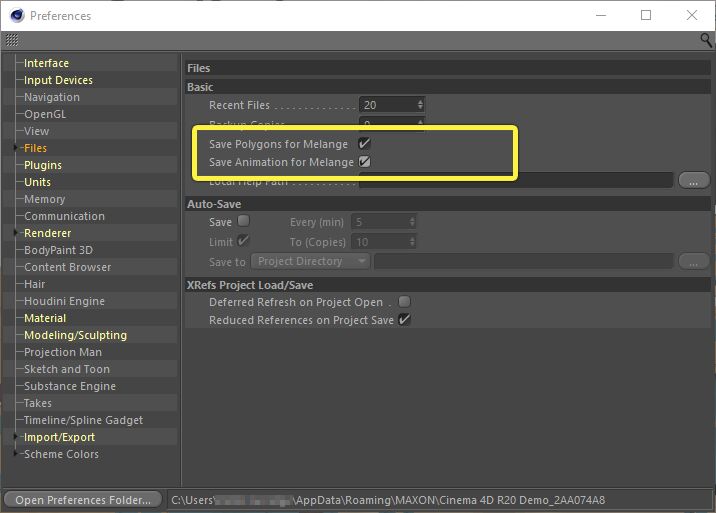Viewport: 716px width, 513px height.
Task: Open the Interface preferences page
Action: pyautogui.click(x=46, y=63)
